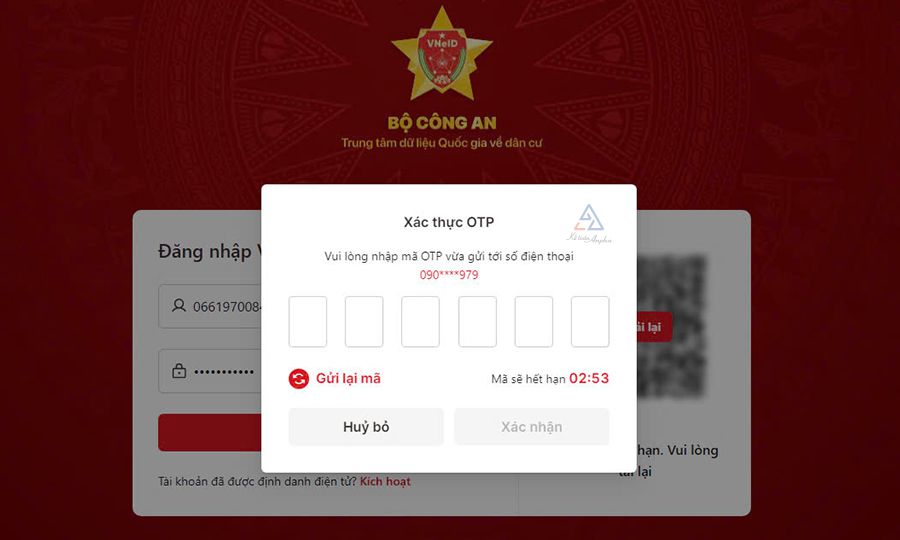
Task: Click the padlock icon in the password field
Action: [x=179, y=371]
